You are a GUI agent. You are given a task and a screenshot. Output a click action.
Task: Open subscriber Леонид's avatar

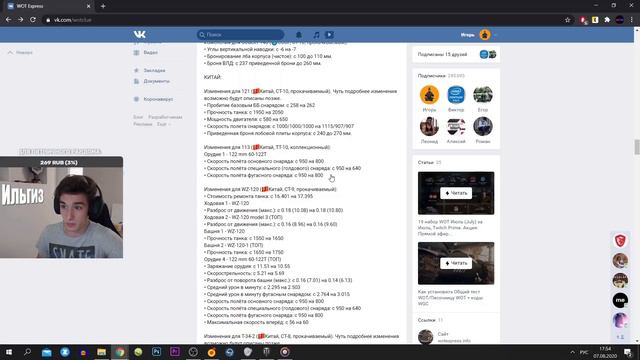click(x=429, y=126)
